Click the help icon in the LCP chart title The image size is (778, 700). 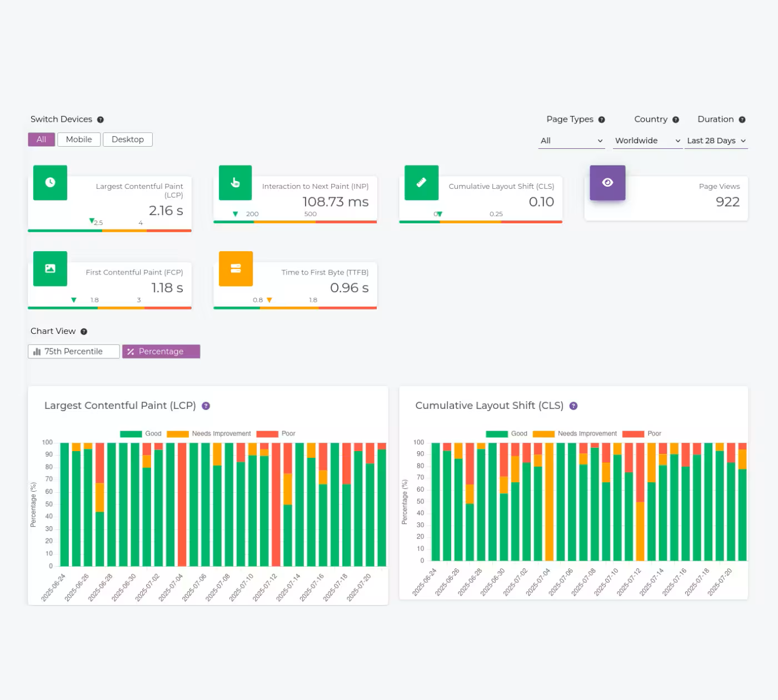coord(206,406)
